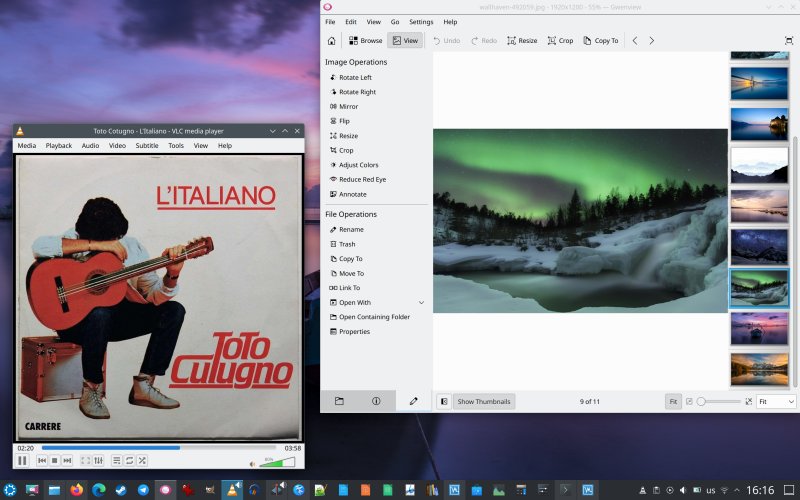Viewport: 800px width, 500px height.
Task: Pause playback in VLC
Action: 22,461
